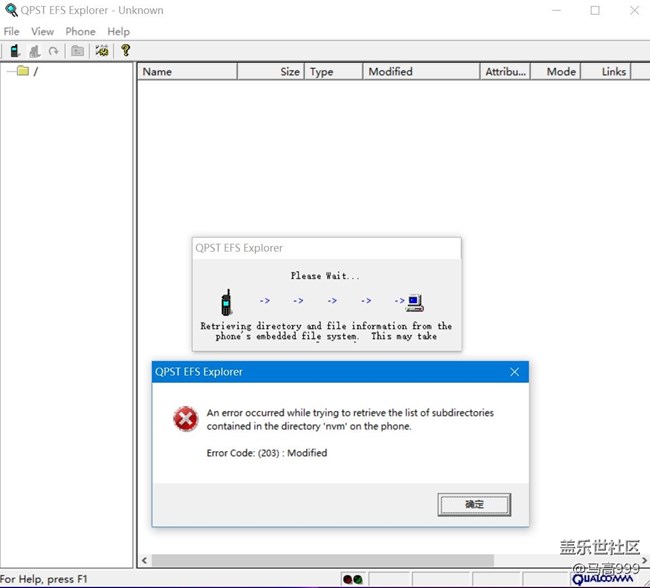The width and height of the screenshot is (650, 588).
Task: Open the Help menu
Action: (118, 32)
